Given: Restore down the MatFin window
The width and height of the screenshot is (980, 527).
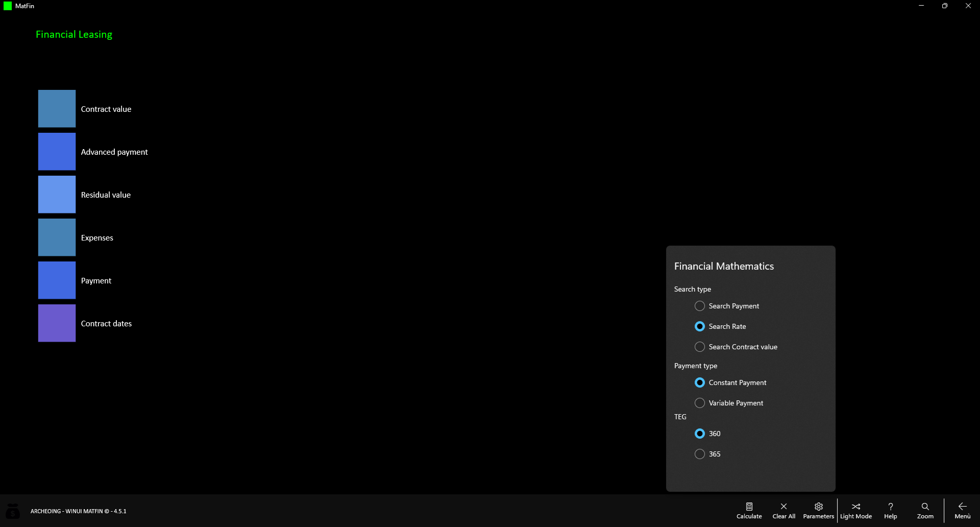Looking at the screenshot, I should click(x=945, y=6).
